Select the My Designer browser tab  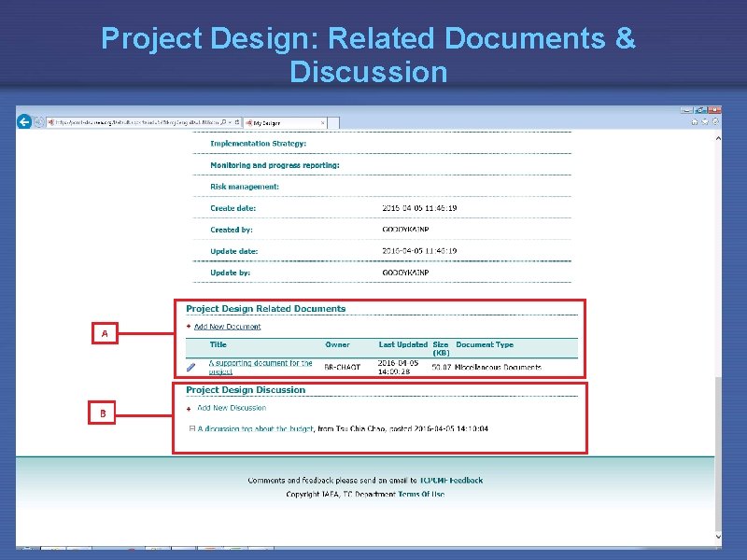pos(280,121)
